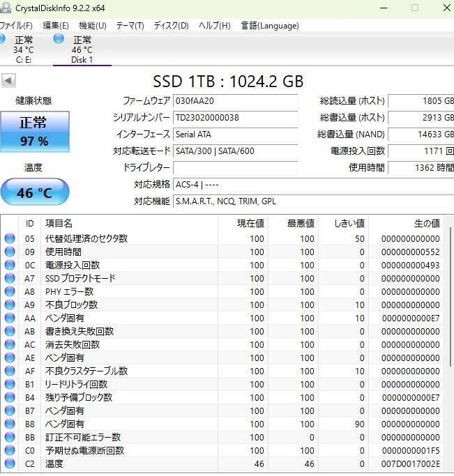The width and height of the screenshot is (454, 476).
Task: Click the SMART list vertical scrollbar
Action: (450, 296)
